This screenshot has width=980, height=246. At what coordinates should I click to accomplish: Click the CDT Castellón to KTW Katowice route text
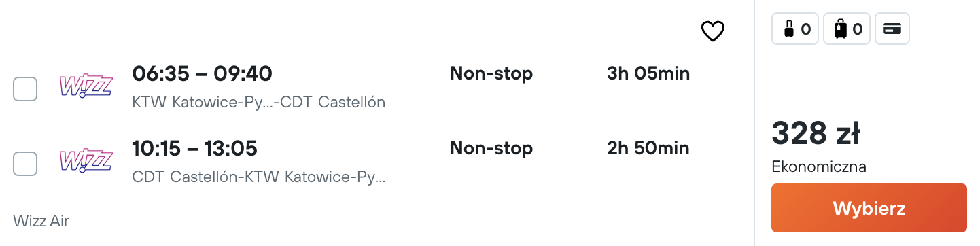click(259, 177)
